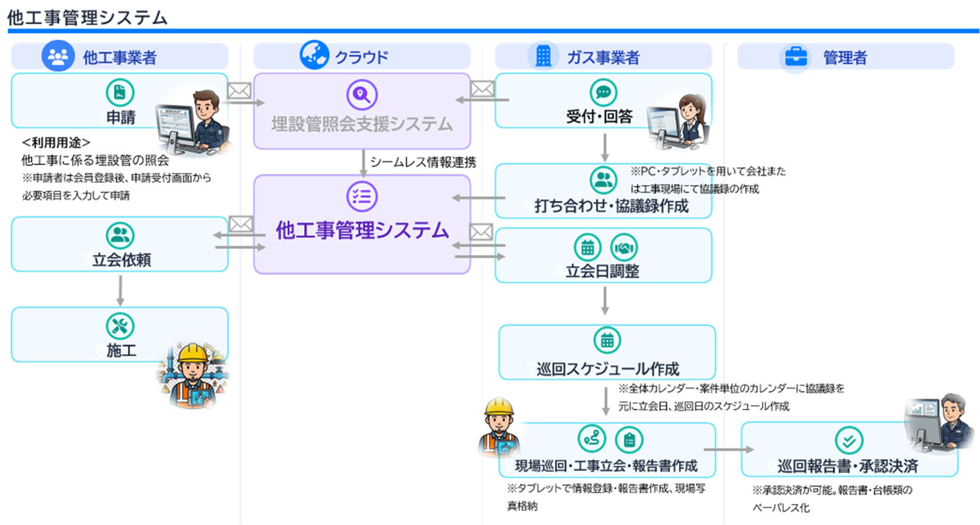Select the 打ち合わせ・協議録作成 step label
Image resolution: width=980 pixels, height=525 pixels.
point(612,205)
